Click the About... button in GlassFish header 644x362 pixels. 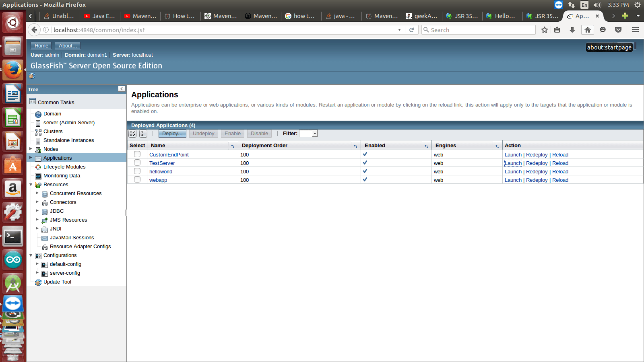[x=68, y=45]
